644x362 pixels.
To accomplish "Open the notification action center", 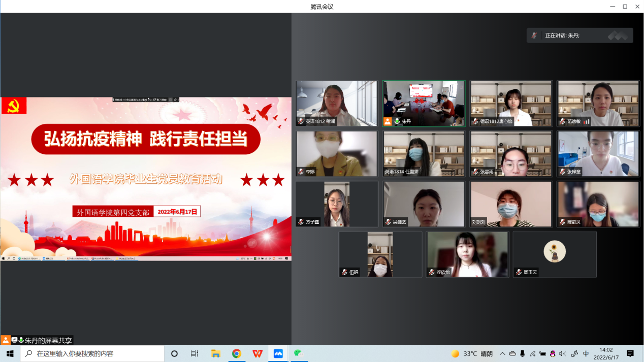I will [630, 354].
